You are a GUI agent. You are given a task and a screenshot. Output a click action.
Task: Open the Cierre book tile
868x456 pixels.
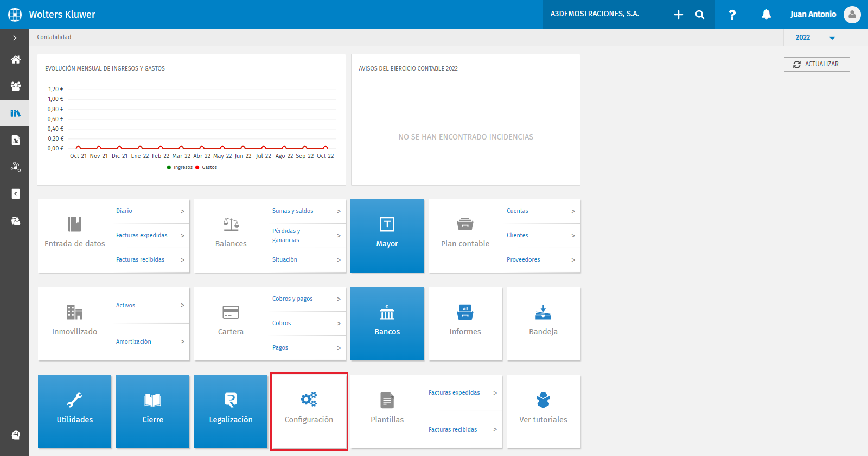coord(153,411)
